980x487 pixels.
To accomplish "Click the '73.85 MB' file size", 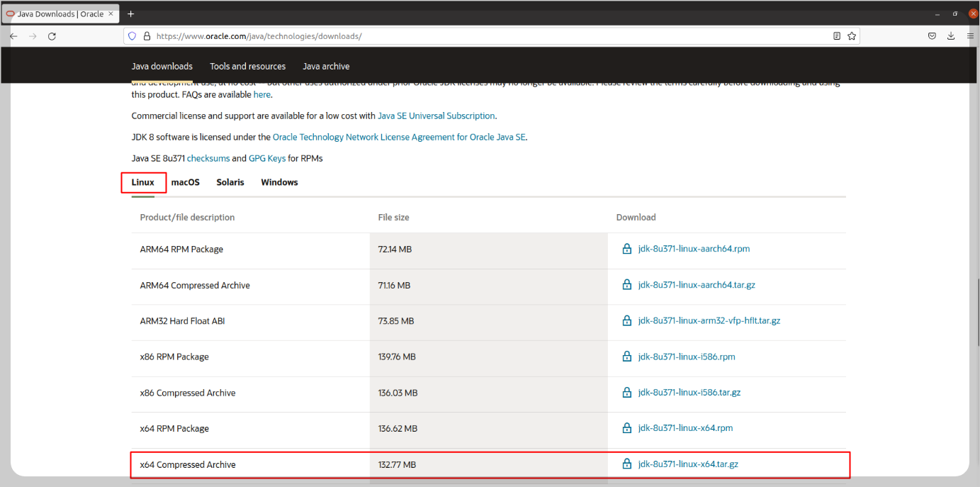I will (x=396, y=321).
